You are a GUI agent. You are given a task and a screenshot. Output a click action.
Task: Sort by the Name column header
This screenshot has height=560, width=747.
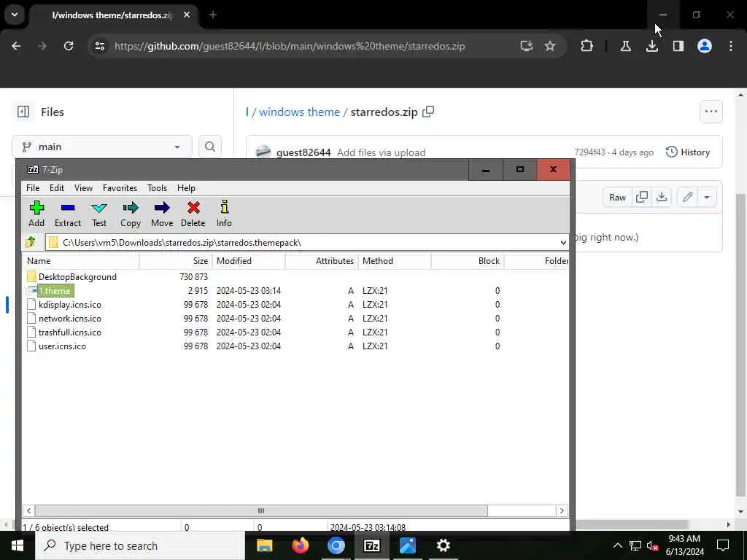[x=81, y=260]
